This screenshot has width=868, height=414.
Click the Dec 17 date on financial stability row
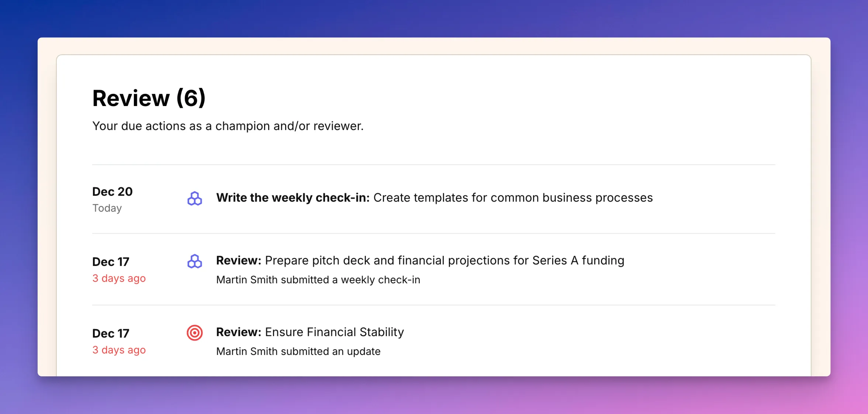(110, 333)
